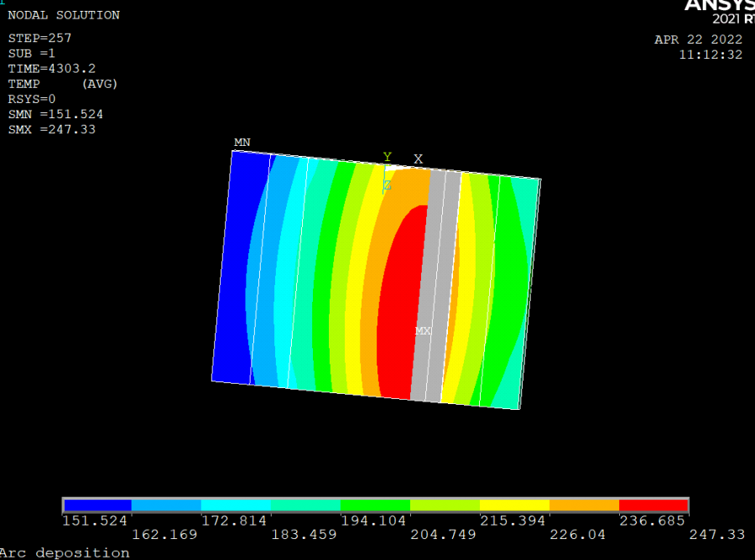This screenshot has height=560, width=755.
Task: Click the STEP=257 label
Action: (39, 38)
